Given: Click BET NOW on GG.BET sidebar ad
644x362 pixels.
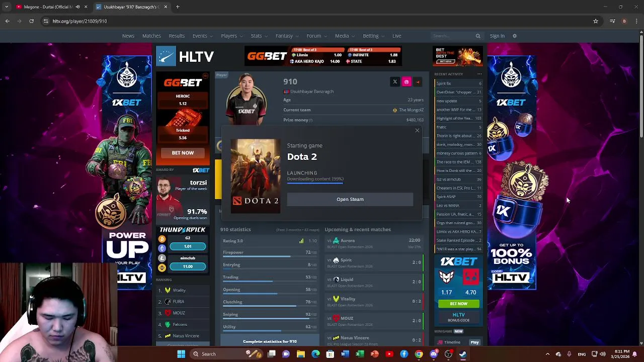Looking at the screenshot, I should click(183, 153).
